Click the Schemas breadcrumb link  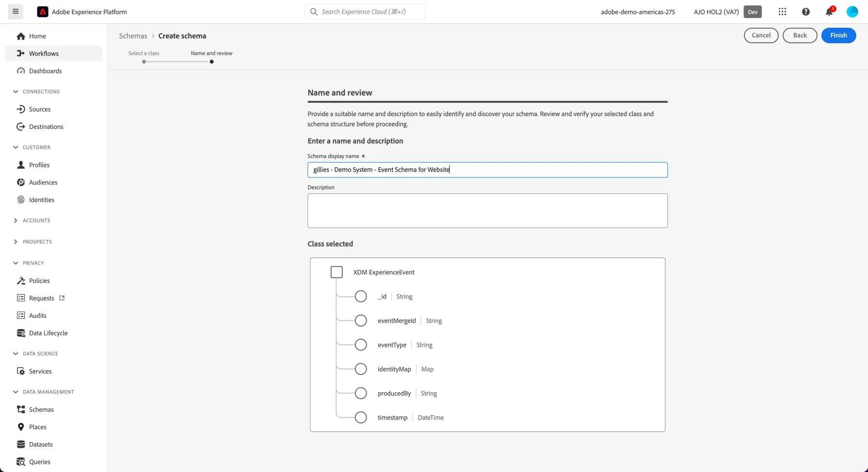click(x=133, y=36)
